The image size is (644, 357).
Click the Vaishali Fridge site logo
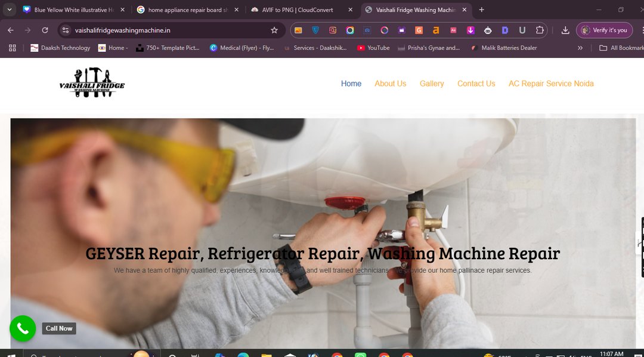(92, 83)
